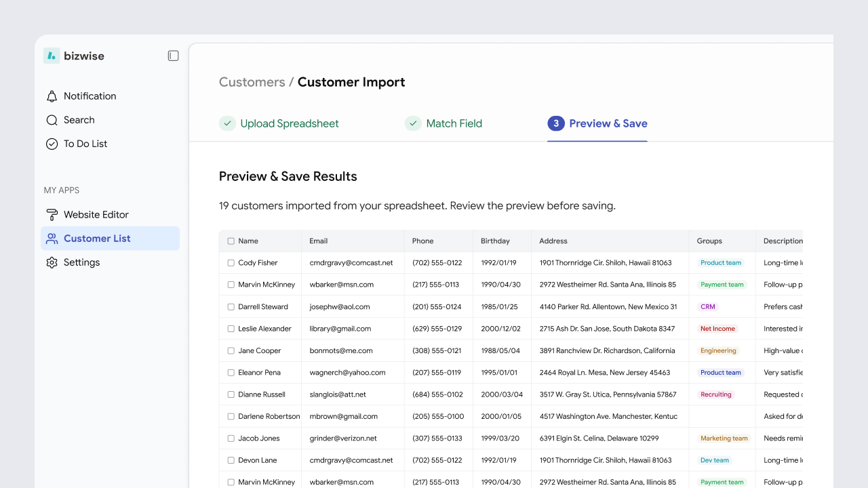
Task: Click the Engineering group tag
Action: [718, 351]
